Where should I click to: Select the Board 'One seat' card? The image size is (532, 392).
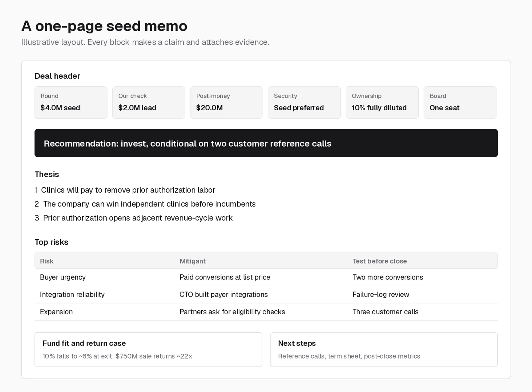(x=460, y=102)
